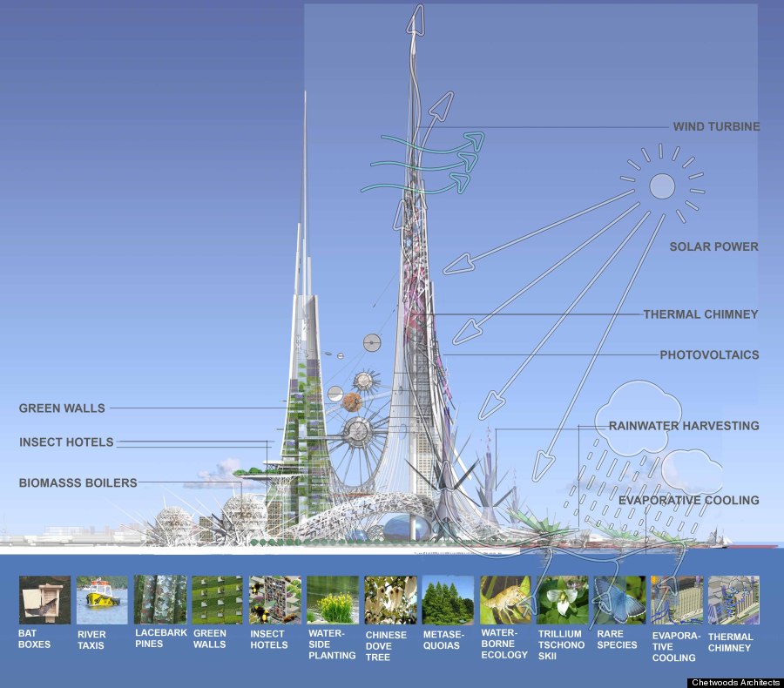Click the METASEQUOIAS caption text

click(443, 640)
